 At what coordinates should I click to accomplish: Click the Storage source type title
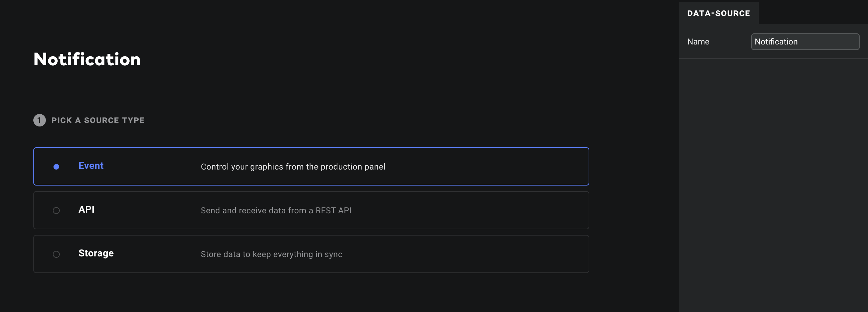[96, 253]
